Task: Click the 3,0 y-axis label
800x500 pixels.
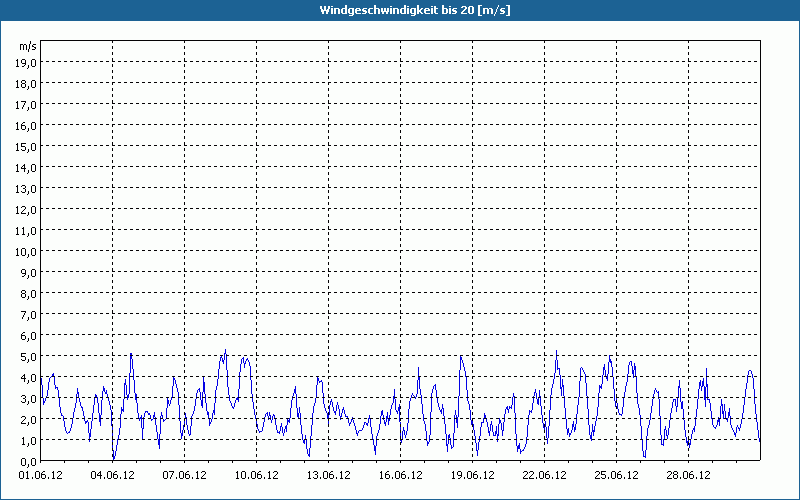Action: point(29,399)
